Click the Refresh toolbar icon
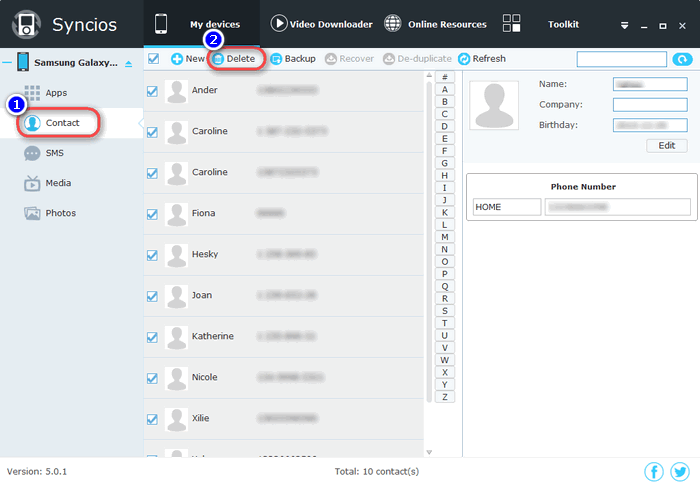700x487 pixels. [465, 59]
